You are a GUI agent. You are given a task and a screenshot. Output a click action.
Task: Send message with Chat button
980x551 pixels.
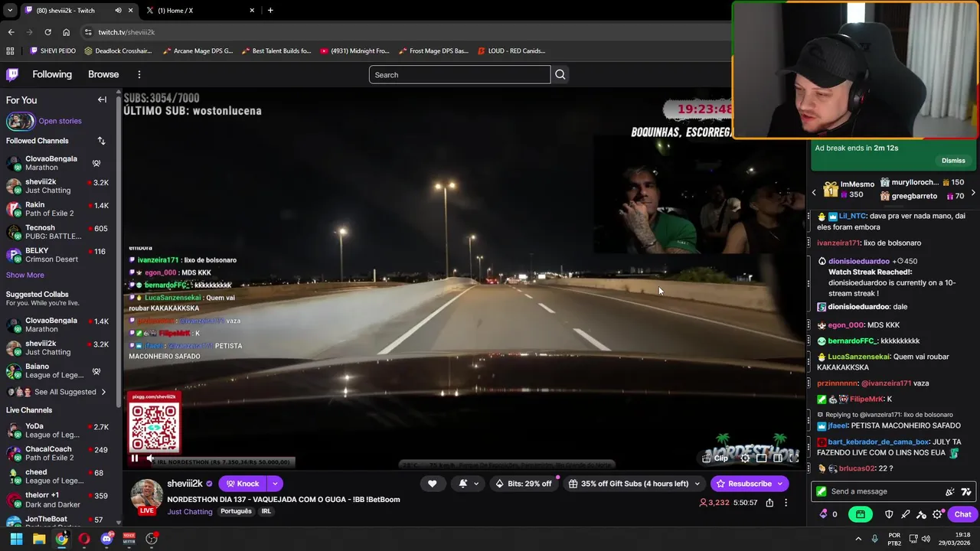tap(962, 514)
